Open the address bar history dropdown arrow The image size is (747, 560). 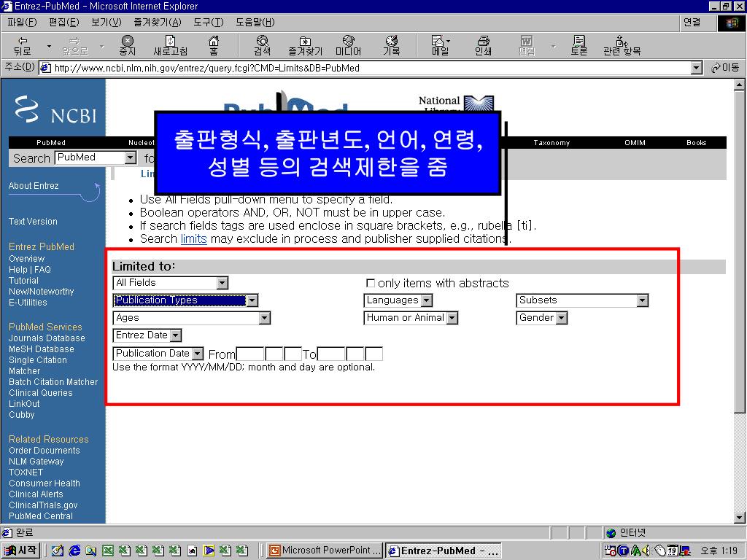697,68
